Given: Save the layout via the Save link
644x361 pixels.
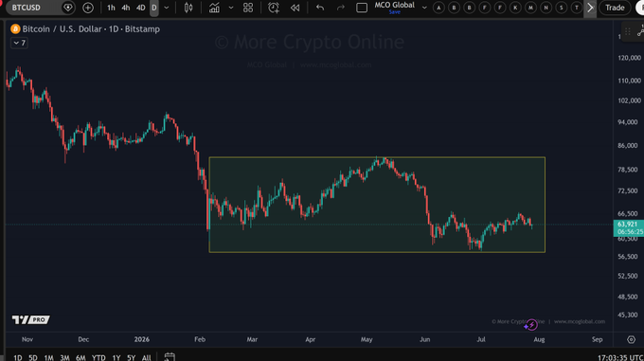Looking at the screenshot, I should coord(395,12).
